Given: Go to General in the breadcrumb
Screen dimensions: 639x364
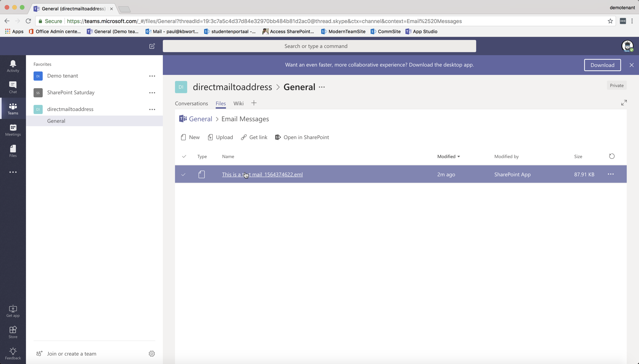Looking at the screenshot, I should pyautogui.click(x=200, y=119).
